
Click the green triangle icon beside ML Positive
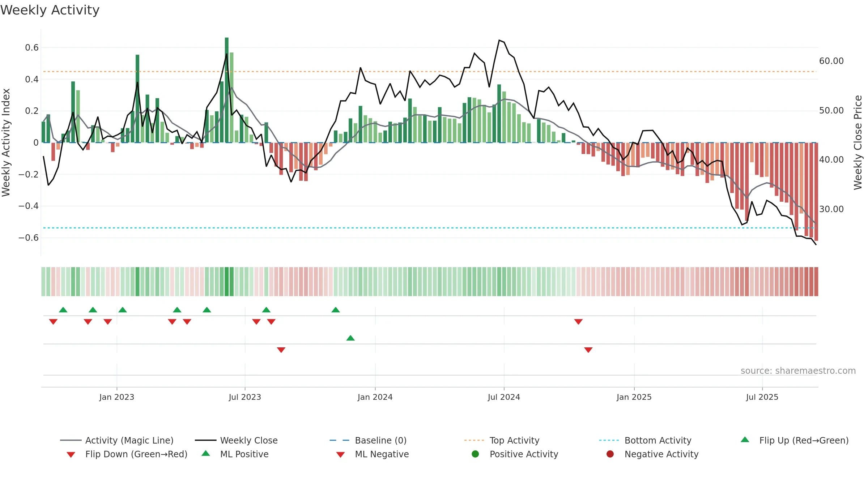click(206, 453)
